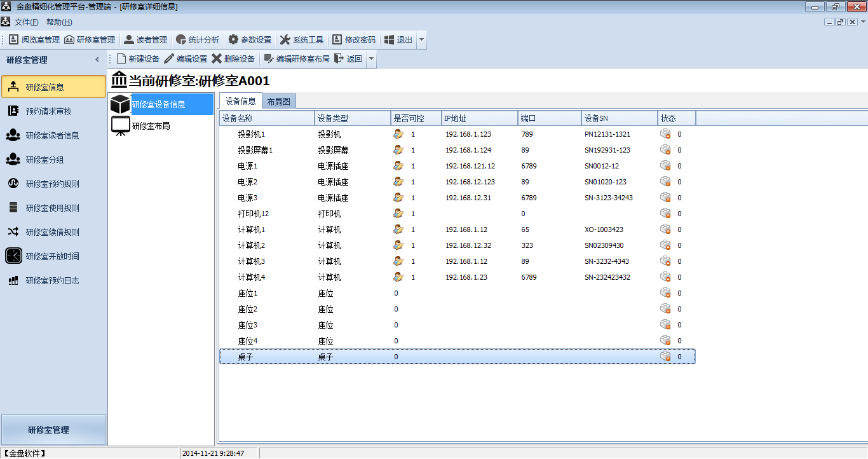Click the 编辑设置 pencil icon
Viewport: 868px width, 459px height.
point(169,59)
